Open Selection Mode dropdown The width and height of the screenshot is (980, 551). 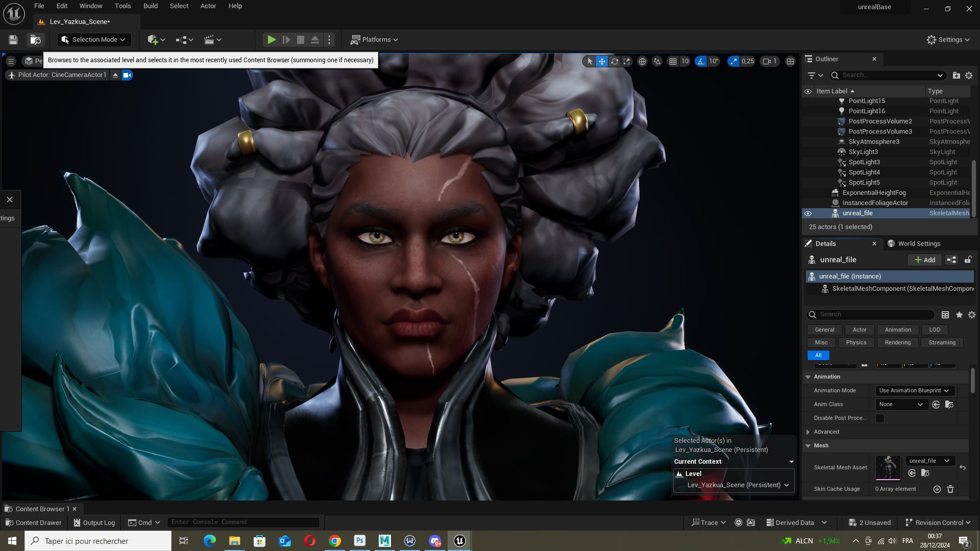pyautogui.click(x=94, y=39)
